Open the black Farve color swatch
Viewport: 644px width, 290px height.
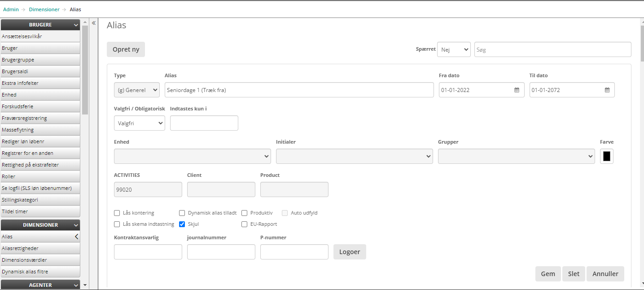[606, 156]
